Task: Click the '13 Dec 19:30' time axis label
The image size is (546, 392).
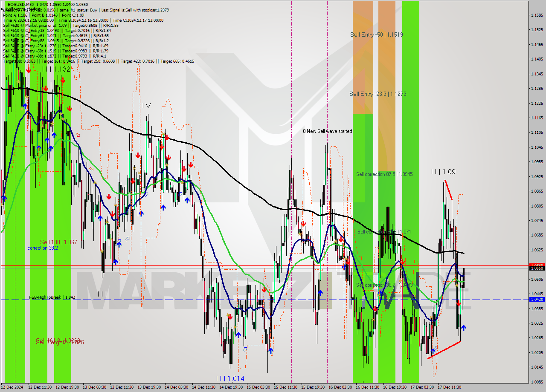Action: coord(149,387)
